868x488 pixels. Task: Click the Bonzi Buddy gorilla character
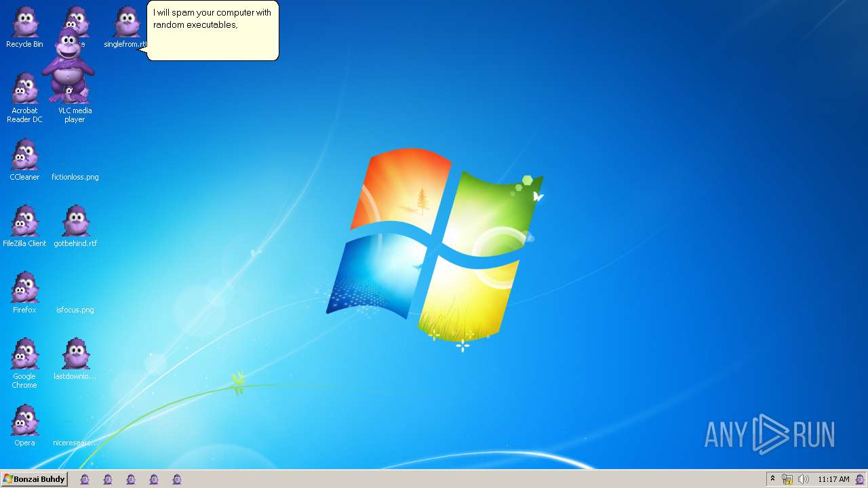pyautogui.click(x=68, y=64)
